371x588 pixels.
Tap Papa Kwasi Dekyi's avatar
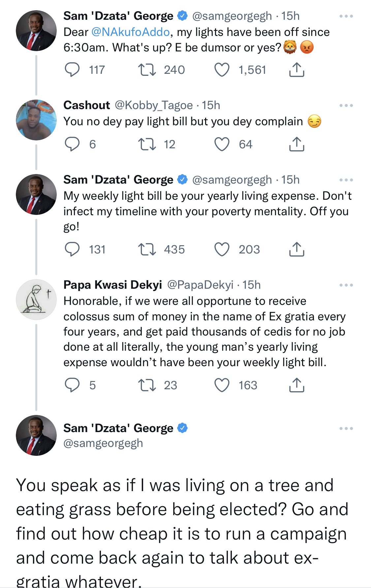(x=36, y=300)
